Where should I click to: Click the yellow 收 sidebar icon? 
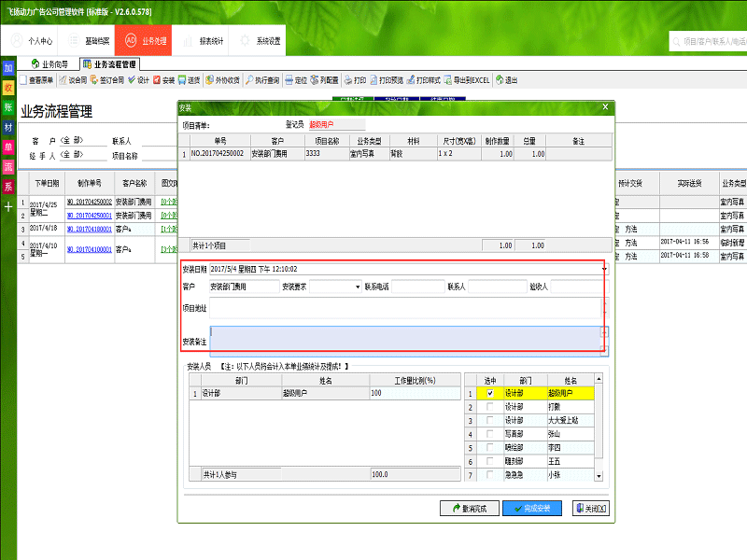8,88
